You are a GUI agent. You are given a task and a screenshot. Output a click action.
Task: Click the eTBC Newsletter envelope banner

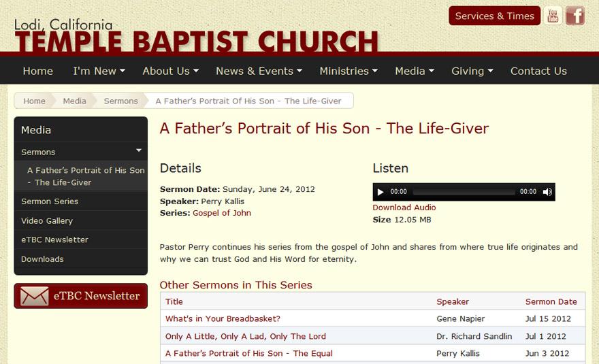coord(80,296)
